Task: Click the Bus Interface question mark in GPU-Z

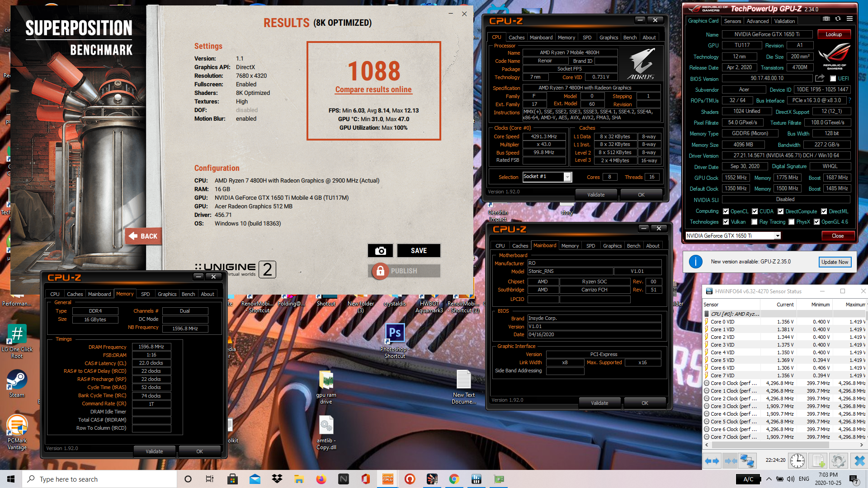Action: [849, 100]
